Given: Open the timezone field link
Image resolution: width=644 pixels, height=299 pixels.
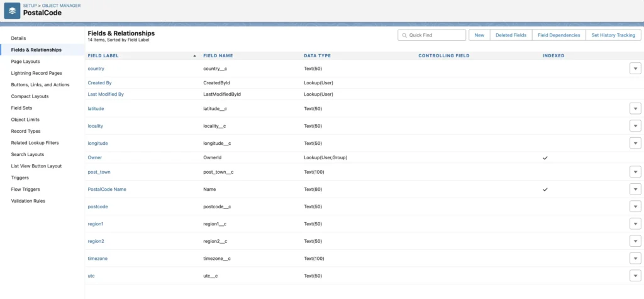Looking at the screenshot, I should click(97, 258).
